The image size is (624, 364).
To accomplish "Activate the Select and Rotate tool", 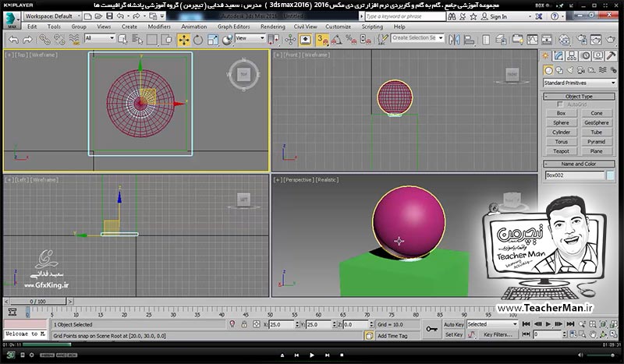I will 198,40.
